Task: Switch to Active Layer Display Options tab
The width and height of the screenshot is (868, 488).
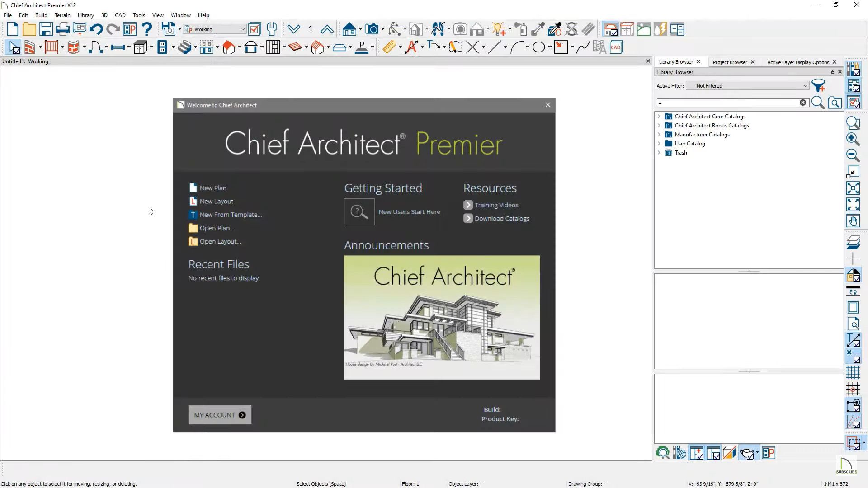Action: 798,62
